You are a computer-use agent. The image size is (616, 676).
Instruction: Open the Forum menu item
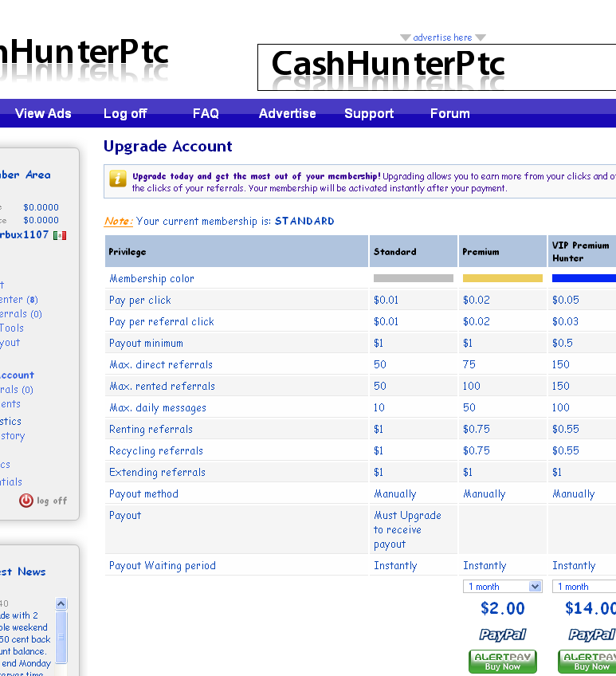coord(450,113)
